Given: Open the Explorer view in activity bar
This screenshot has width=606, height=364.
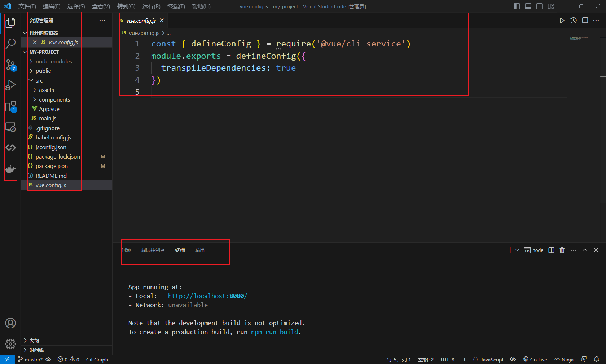Looking at the screenshot, I should coord(10,23).
